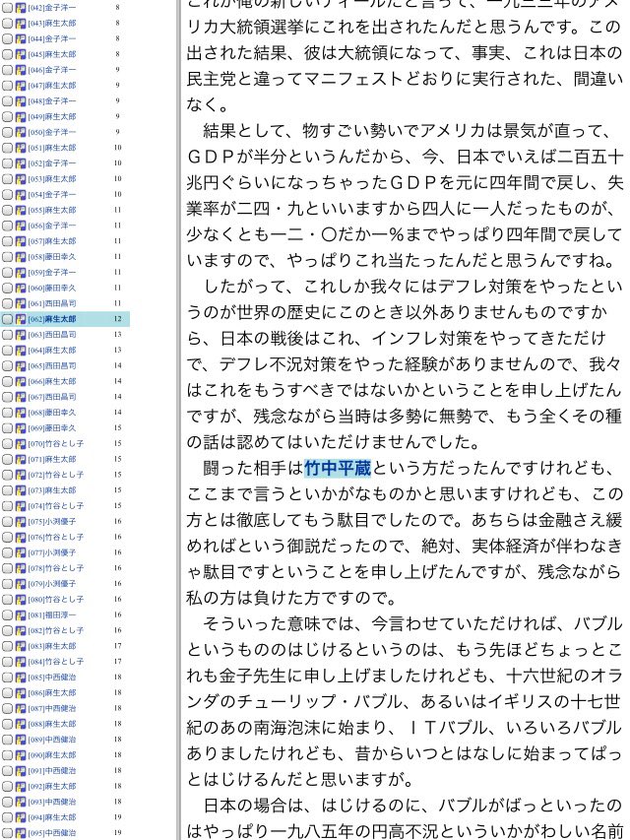Viewport: 630px width, 840px height.
Task: Open speech [064]麻生太郎
Action: pyautogui.click(x=52, y=351)
